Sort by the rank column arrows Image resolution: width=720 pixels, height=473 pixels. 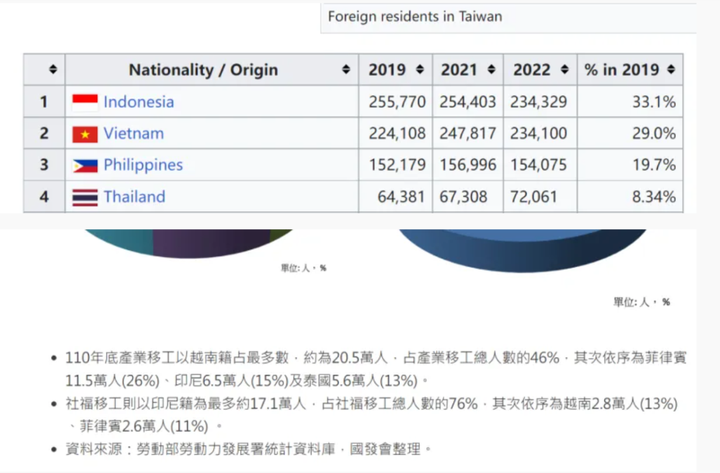53,69
